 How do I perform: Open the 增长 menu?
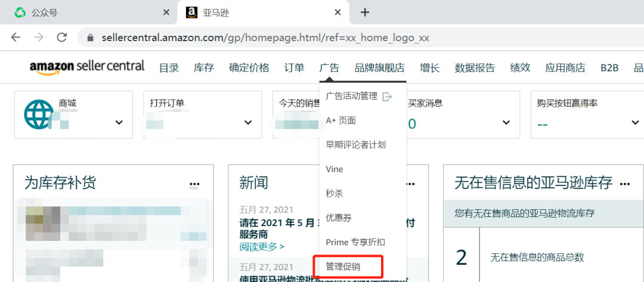click(x=429, y=68)
